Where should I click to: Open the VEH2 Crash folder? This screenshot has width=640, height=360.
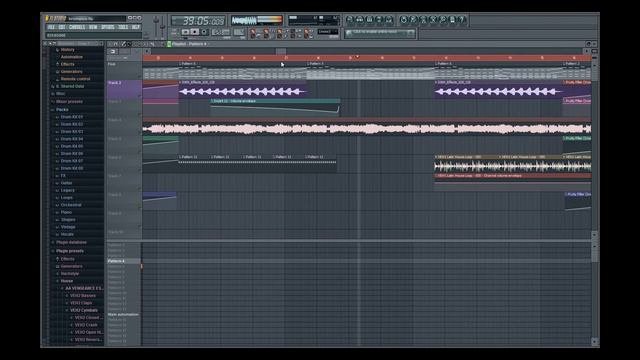point(86,325)
